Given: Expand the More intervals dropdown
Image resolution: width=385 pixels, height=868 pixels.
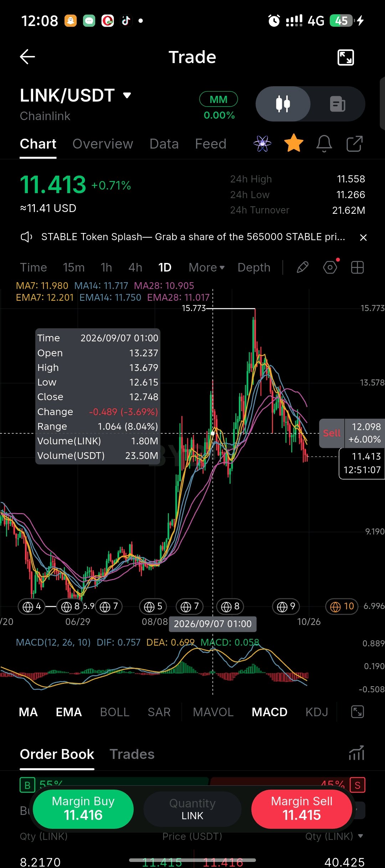Looking at the screenshot, I should 207,268.
